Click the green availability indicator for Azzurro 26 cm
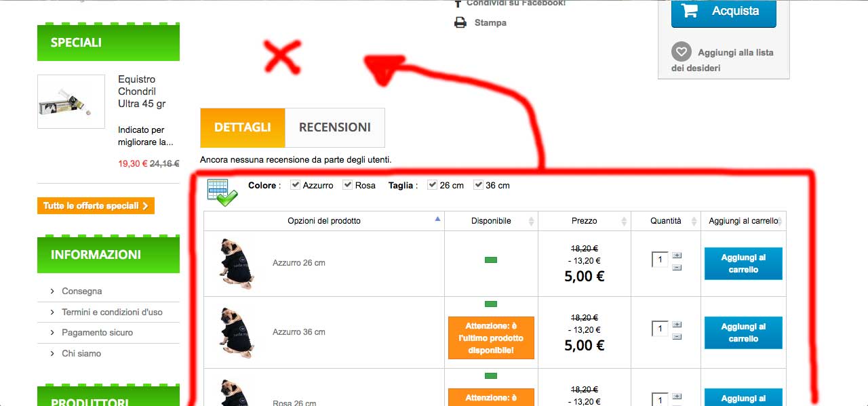868x406 pixels. 491,260
